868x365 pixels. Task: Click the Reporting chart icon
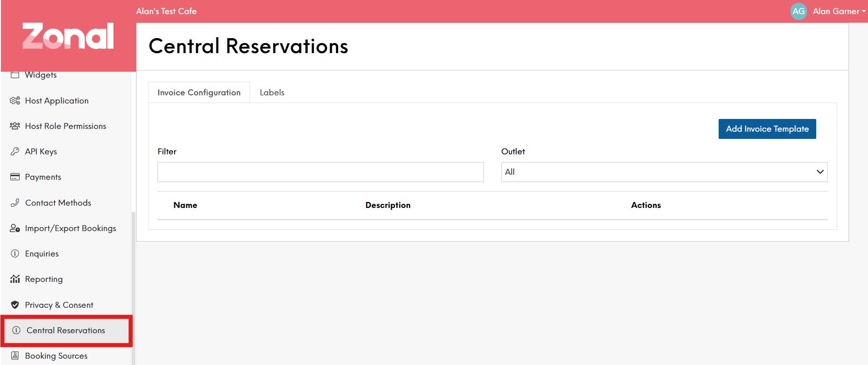point(15,279)
